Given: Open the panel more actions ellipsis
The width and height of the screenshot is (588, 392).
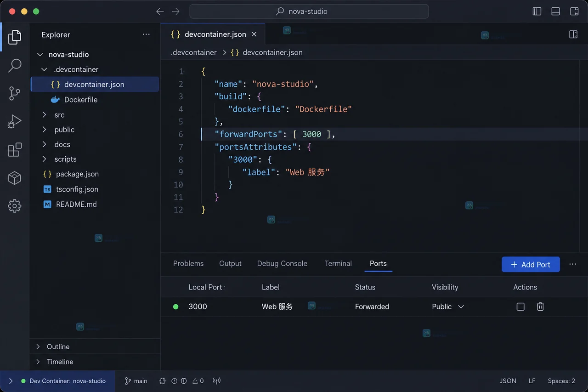Looking at the screenshot, I should pos(572,264).
